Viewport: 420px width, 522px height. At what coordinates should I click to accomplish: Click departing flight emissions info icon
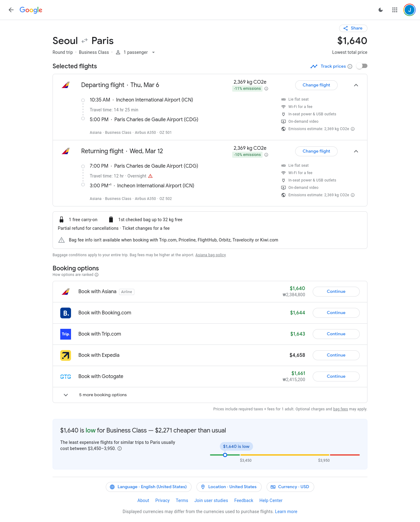[266, 89]
